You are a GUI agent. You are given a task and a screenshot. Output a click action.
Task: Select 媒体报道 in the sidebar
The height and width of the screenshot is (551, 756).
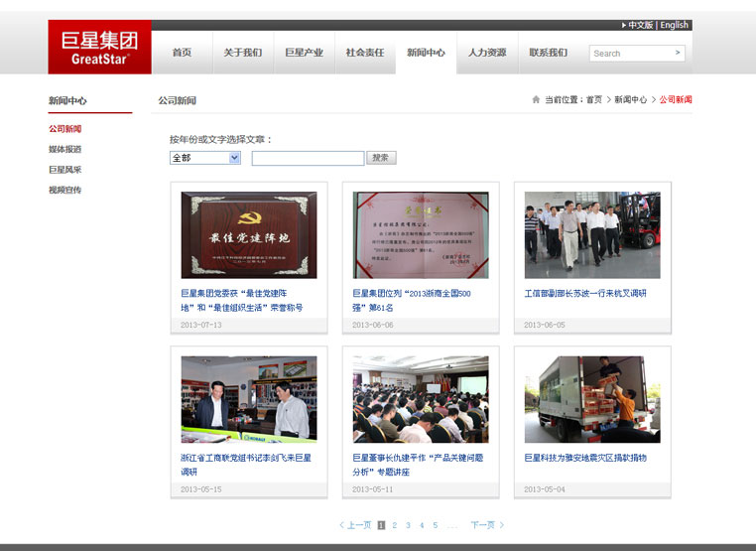(x=65, y=149)
